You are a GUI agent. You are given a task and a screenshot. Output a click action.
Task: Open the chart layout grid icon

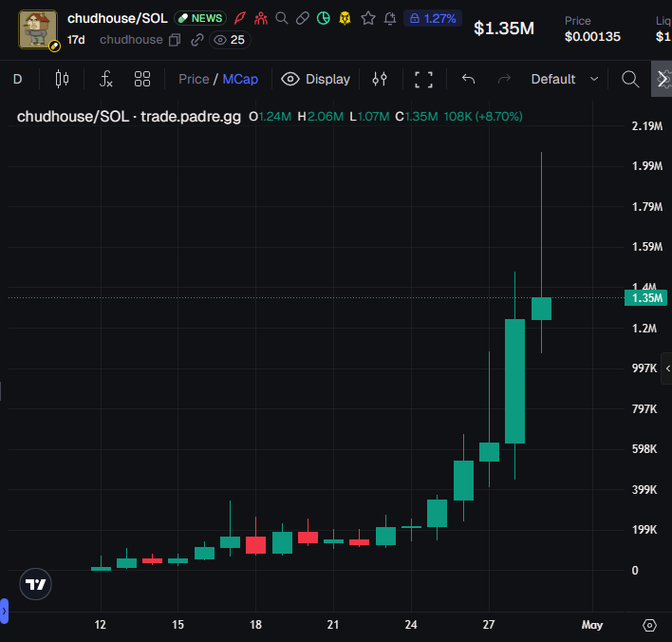[x=142, y=80]
